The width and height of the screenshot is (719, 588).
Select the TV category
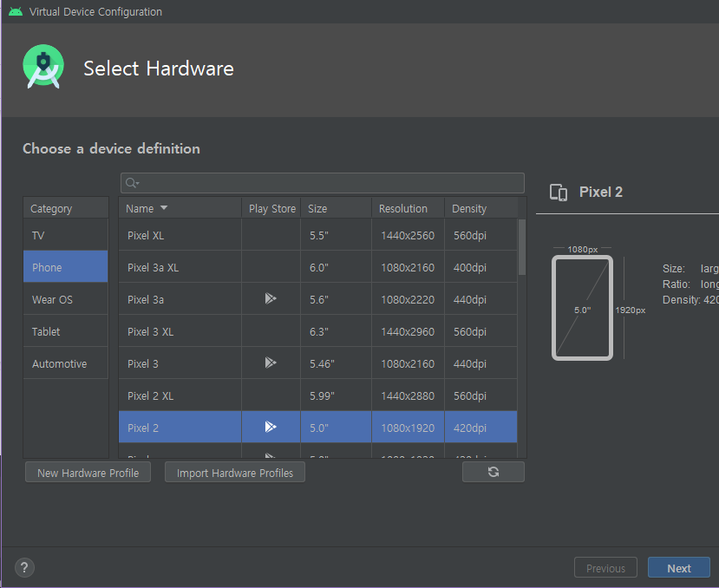[x=66, y=234]
